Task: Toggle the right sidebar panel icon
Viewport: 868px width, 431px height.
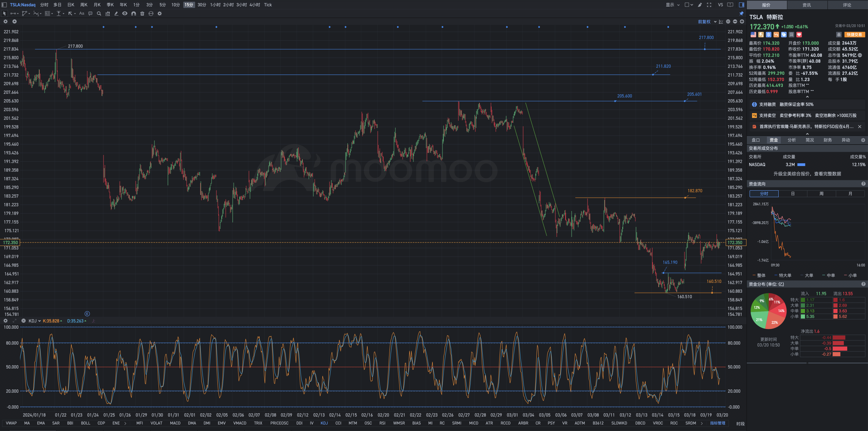Action: [x=742, y=5]
